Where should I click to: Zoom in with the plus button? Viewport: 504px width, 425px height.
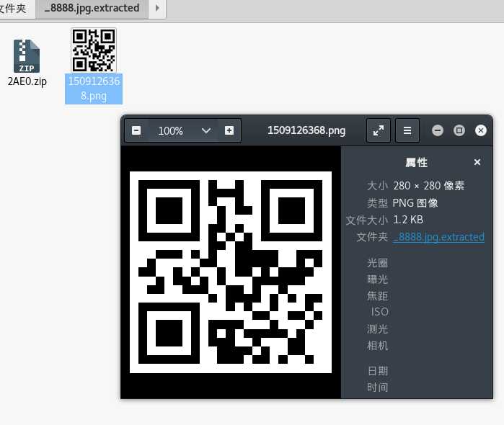(x=229, y=131)
